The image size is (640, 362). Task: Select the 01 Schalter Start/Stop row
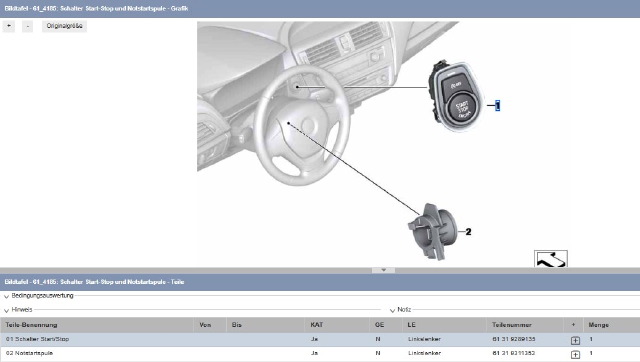pos(320,340)
